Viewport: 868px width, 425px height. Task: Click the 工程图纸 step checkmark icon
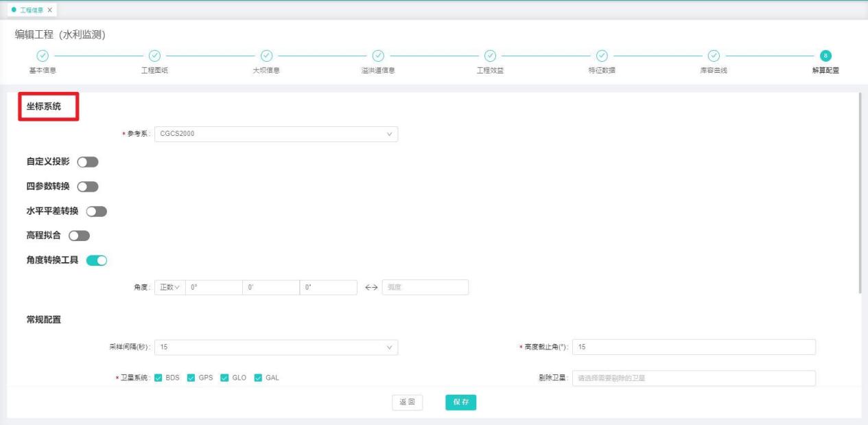[x=154, y=56]
